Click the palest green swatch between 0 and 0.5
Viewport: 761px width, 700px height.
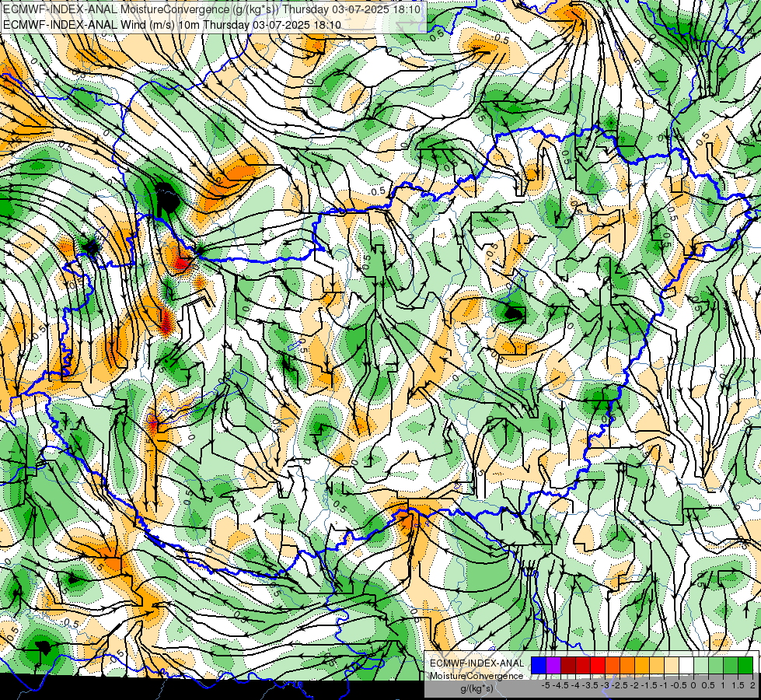point(701,665)
